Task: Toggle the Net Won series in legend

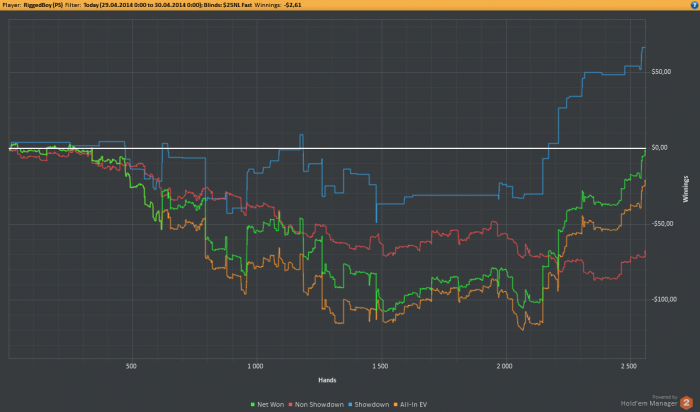Action: (x=267, y=404)
